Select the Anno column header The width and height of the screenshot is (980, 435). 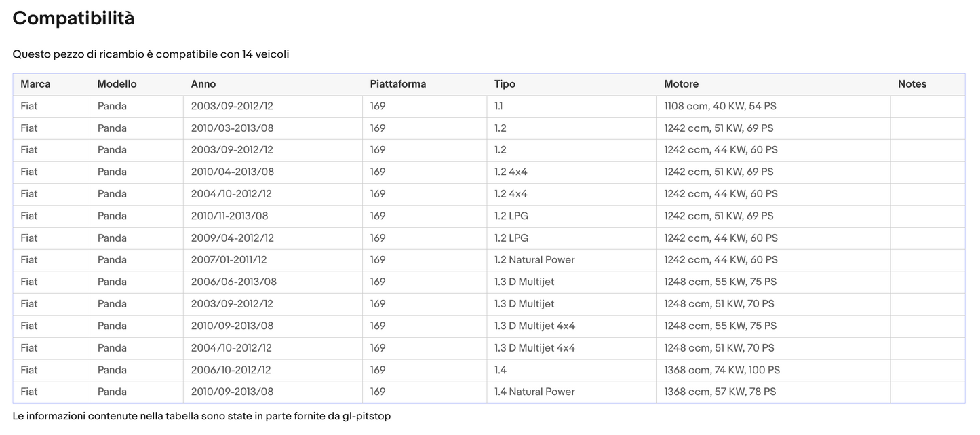pos(203,84)
